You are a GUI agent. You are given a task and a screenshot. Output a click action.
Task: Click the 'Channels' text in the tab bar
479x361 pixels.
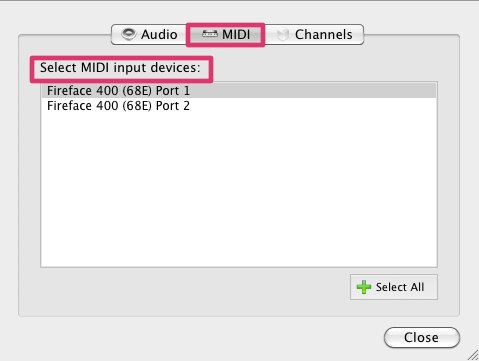(x=324, y=34)
